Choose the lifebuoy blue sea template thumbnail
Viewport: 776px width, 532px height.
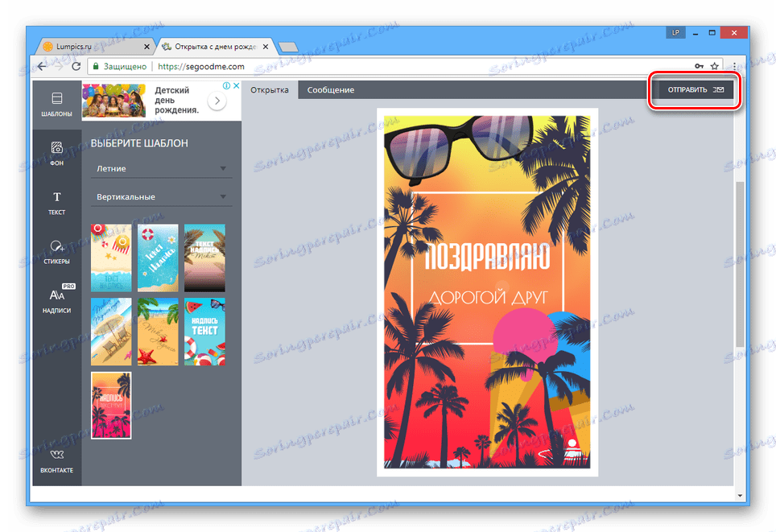pyautogui.click(x=158, y=258)
